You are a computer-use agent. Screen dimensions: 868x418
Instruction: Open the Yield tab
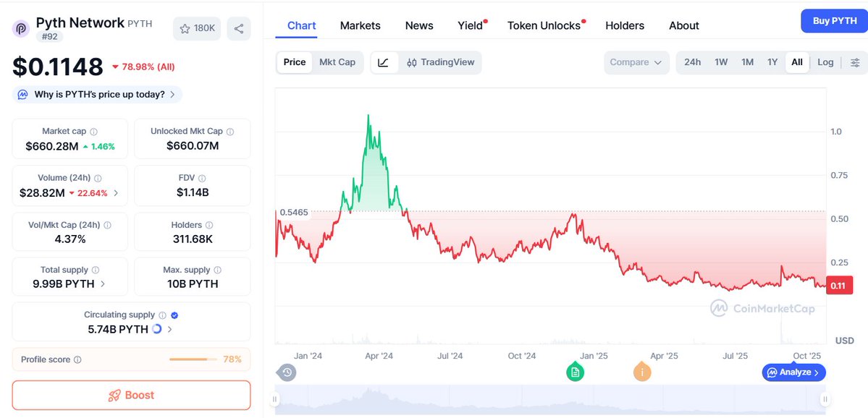(471, 25)
